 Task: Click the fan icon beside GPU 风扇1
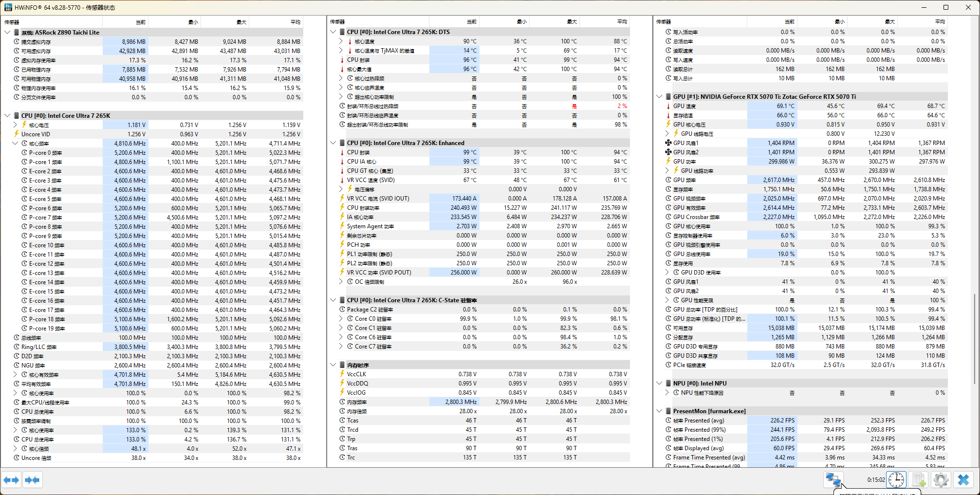668,143
